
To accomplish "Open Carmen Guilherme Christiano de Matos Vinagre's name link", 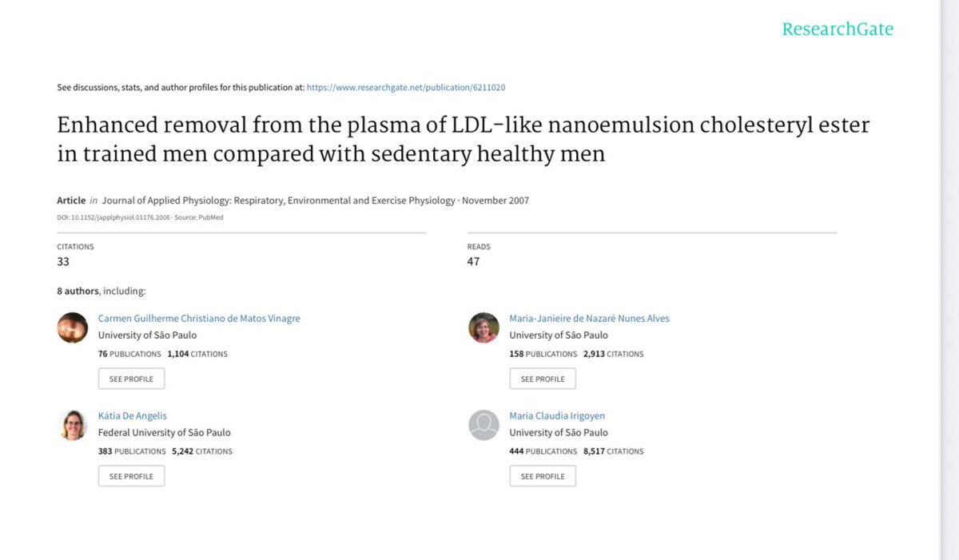I will coord(199,318).
